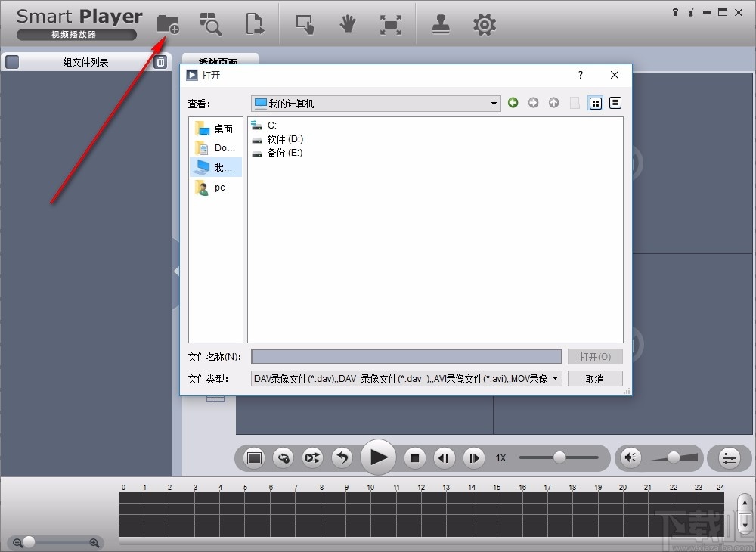The width and height of the screenshot is (756, 552).
Task: Start playback with the play button
Action: [x=379, y=457]
